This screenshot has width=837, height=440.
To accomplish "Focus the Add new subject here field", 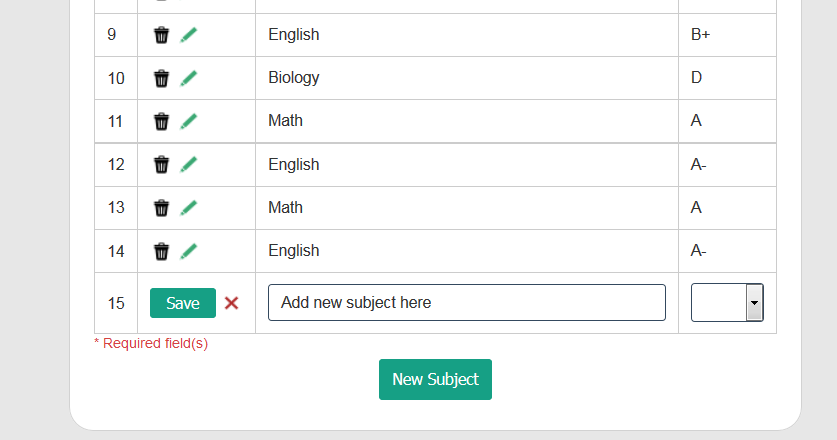I will [x=467, y=302].
